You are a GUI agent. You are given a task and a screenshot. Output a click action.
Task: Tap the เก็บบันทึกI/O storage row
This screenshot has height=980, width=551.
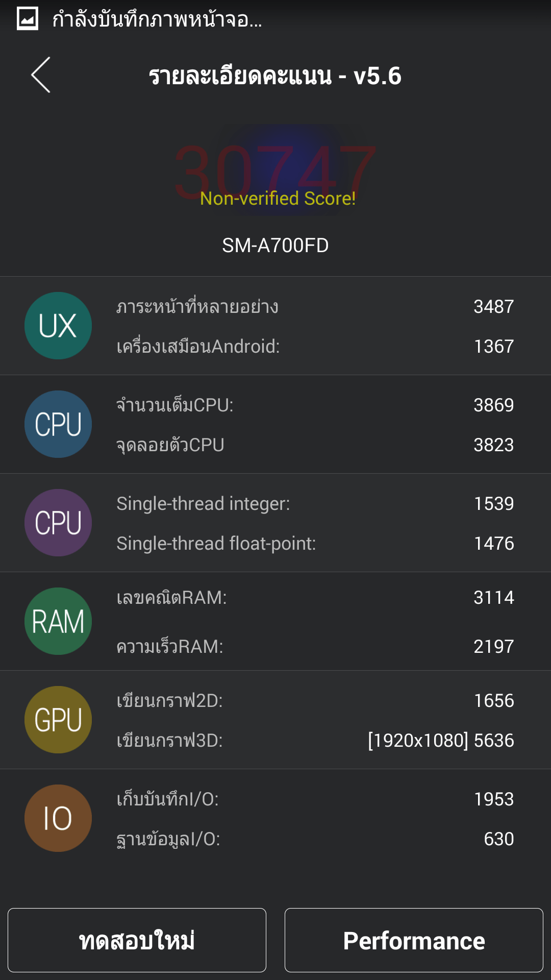point(315,799)
